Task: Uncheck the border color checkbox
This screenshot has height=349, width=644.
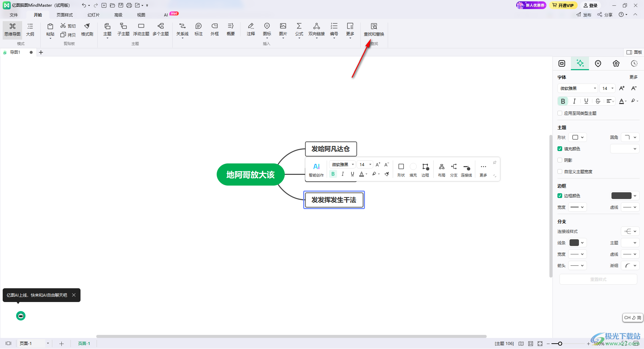Action: click(560, 196)
